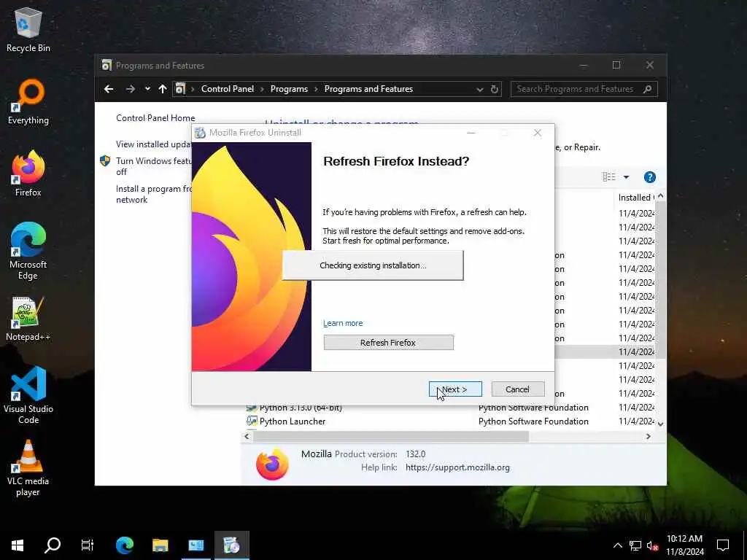Change the view layout icon

click(609, 177)
